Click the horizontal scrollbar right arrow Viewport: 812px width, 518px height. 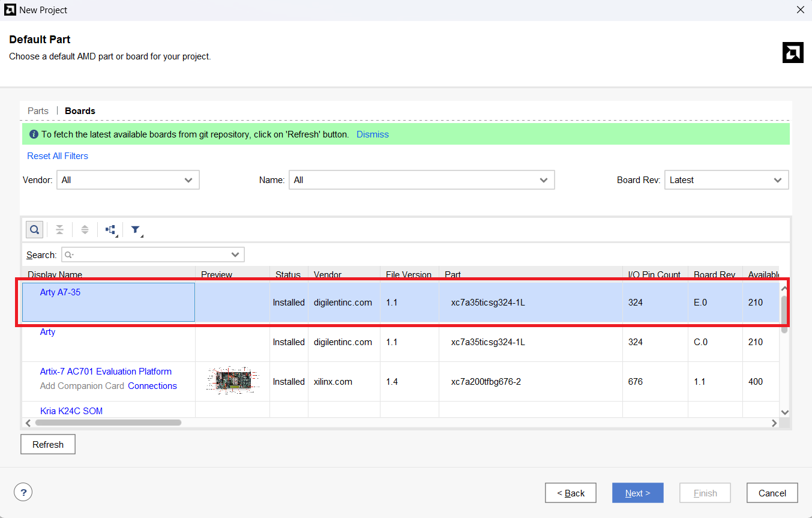[x=774, y=423]
